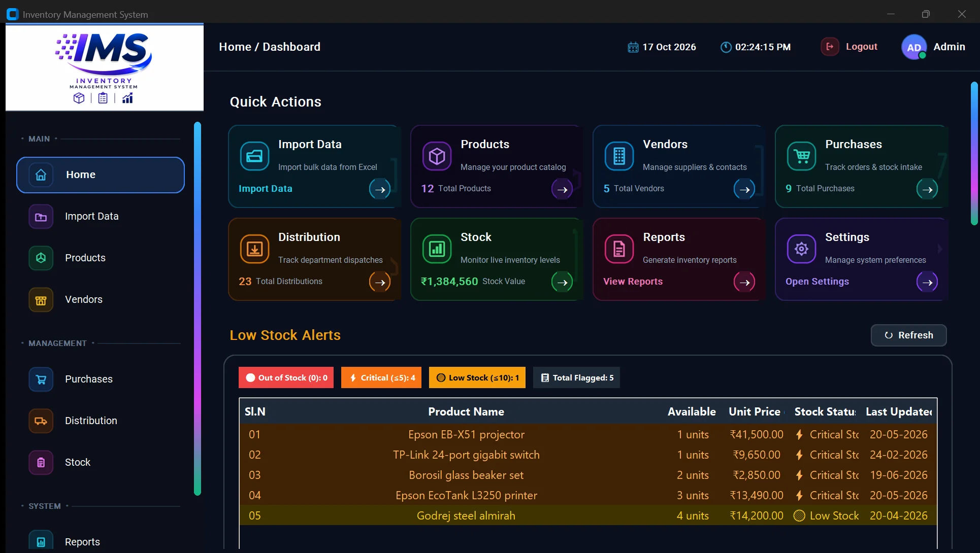
Task: Click the Critical (≤5) filter badge
Action: 381,377
